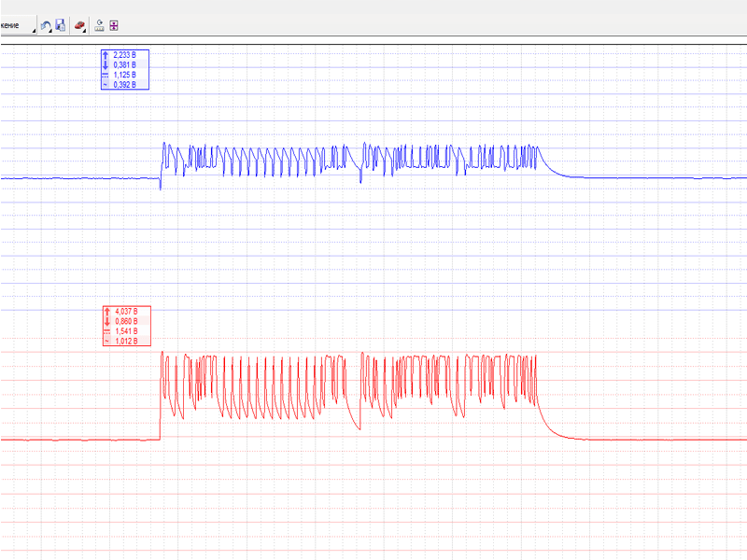
Task: Click the blue undo arrow icon
Action: click(46, 24)
